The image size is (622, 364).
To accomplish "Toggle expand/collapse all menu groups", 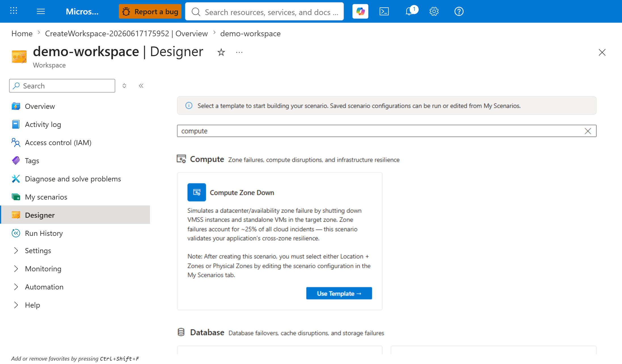I will pyautogui.click(x=124, y=86).
